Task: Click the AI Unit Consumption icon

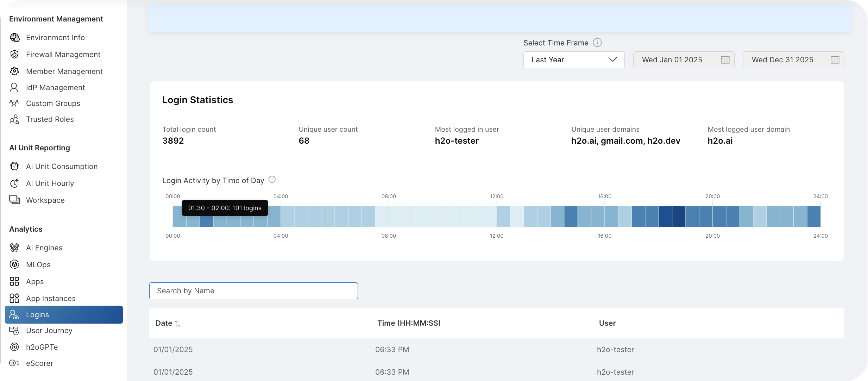Action: pos(14,166)
